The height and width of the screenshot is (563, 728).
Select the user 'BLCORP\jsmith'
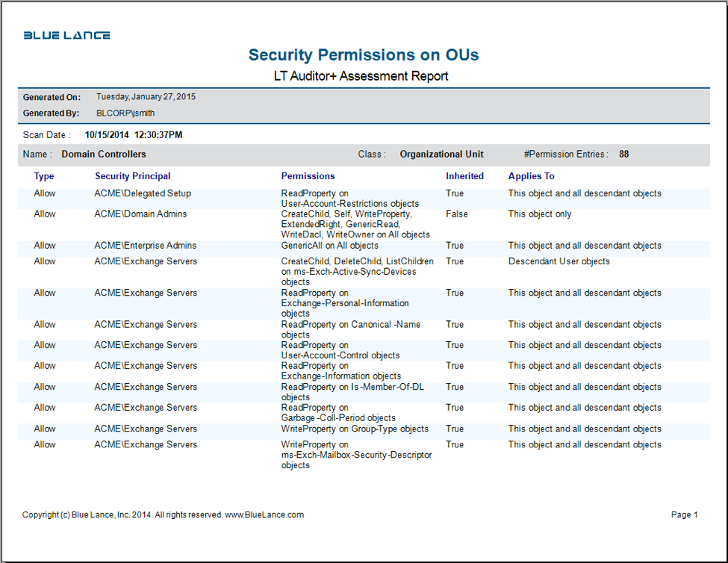(125, 113)
